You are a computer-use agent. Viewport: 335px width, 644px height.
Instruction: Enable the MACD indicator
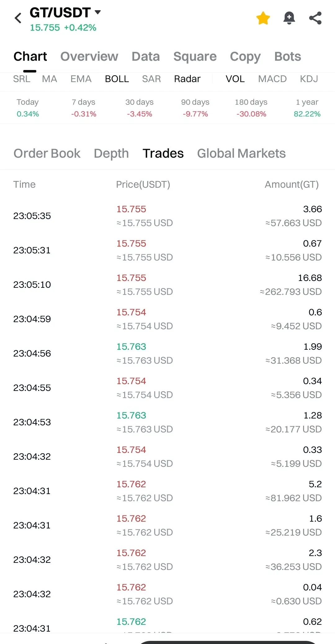click(x=272, y=79)
